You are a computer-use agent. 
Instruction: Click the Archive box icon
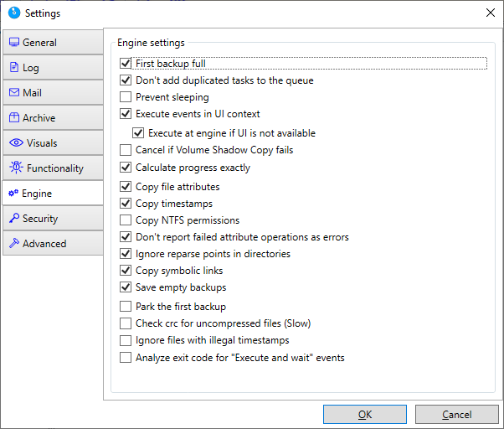pyautogui.click(x=14, y=117)
